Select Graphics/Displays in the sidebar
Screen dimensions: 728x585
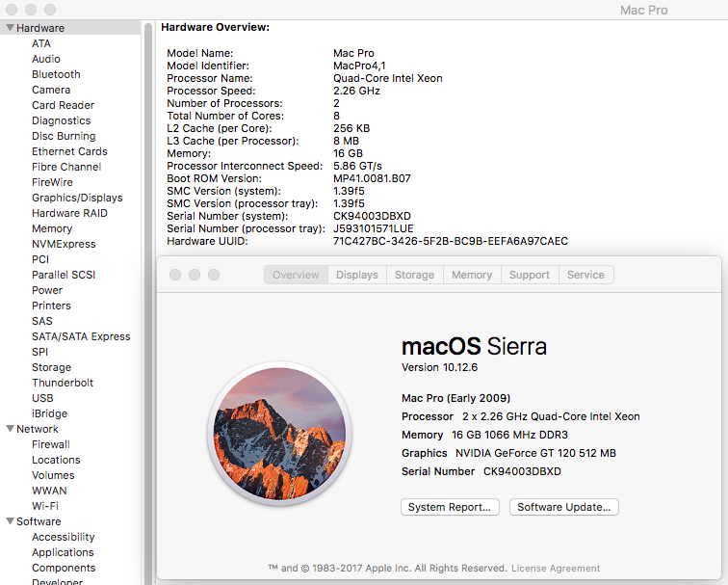click(77, 198)
